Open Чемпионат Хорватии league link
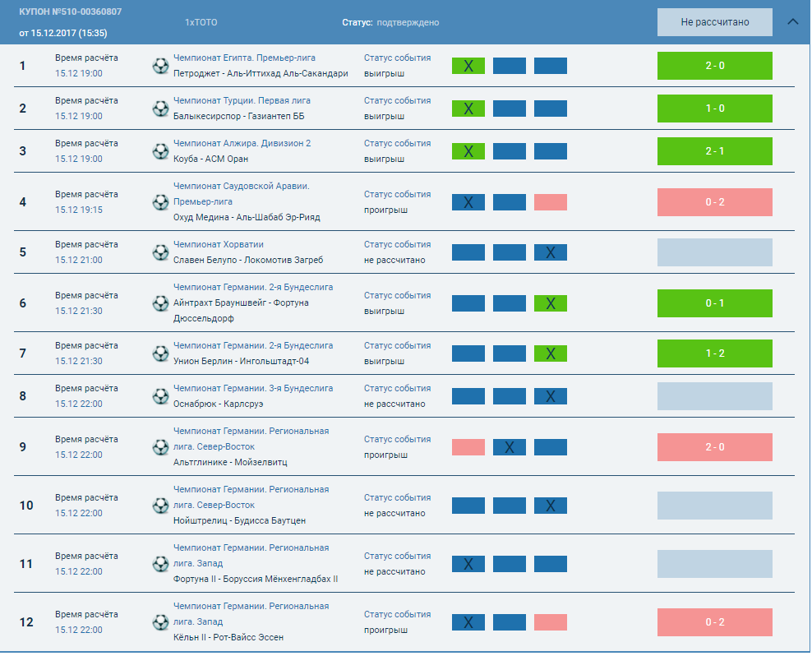 [x=218, y=244]
